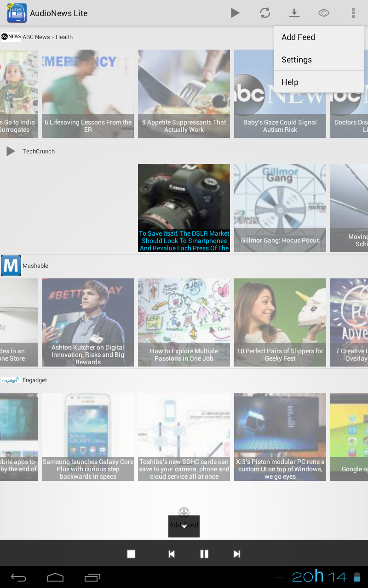368x588 pixels.
Task: Tap the 20h14 clock in status bar
Action: click(x=319, y=577)
